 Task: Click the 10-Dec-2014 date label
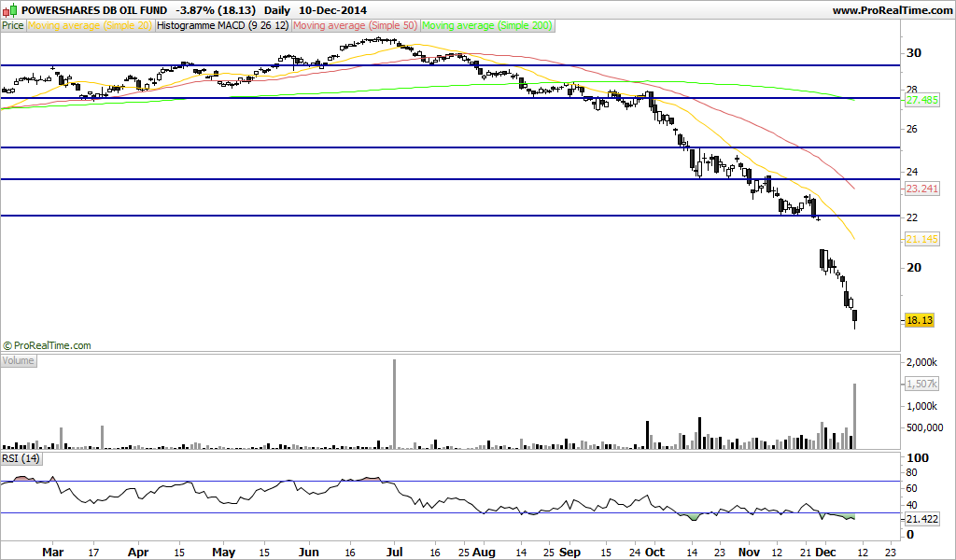click(333, 10)
